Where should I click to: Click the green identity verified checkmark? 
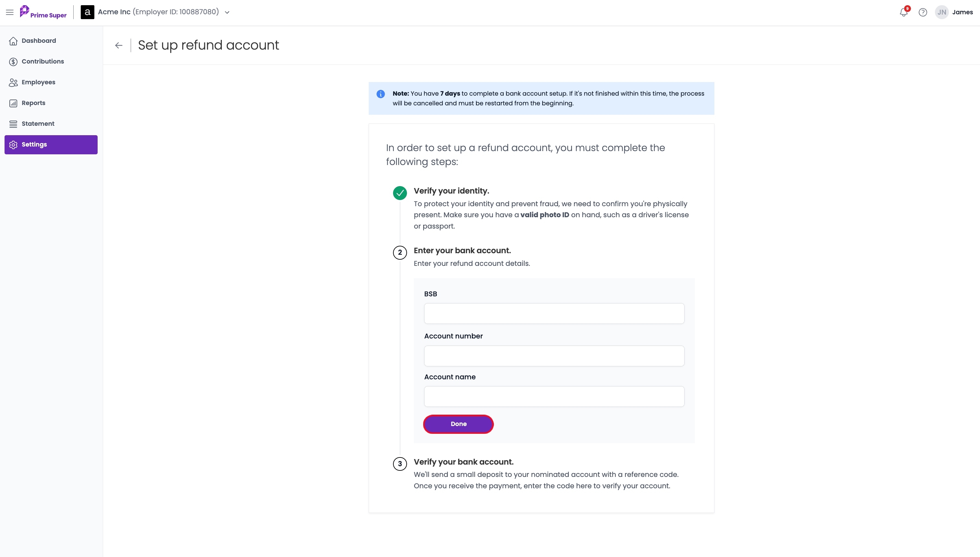pyautogui.click(x=400, y=193)
